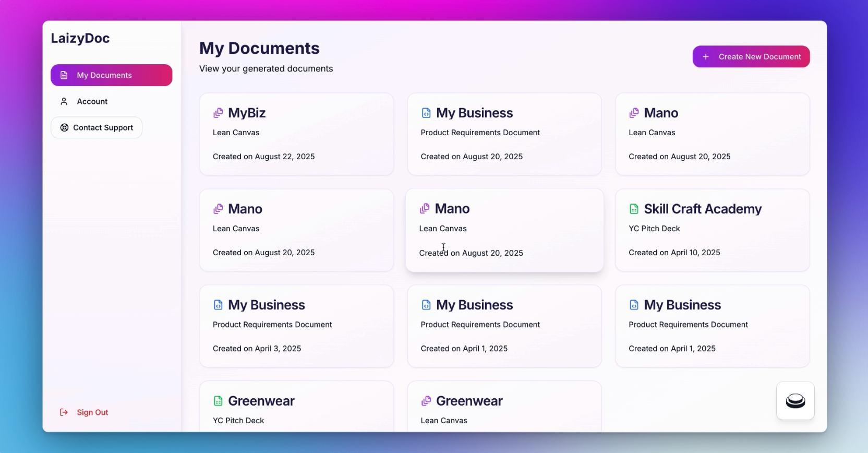The image size is (868, 453).
Task: Open the MyBiz document title
Action: [x=247, y=113]
